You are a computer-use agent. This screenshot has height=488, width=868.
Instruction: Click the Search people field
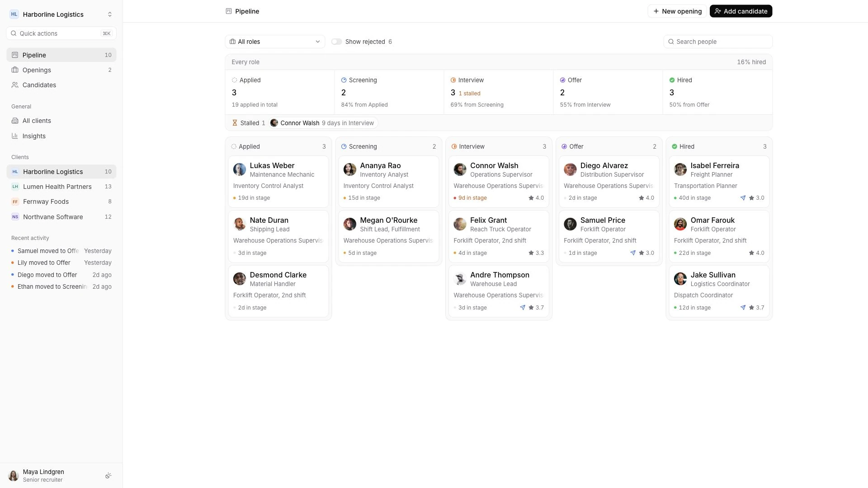point(718,42)
